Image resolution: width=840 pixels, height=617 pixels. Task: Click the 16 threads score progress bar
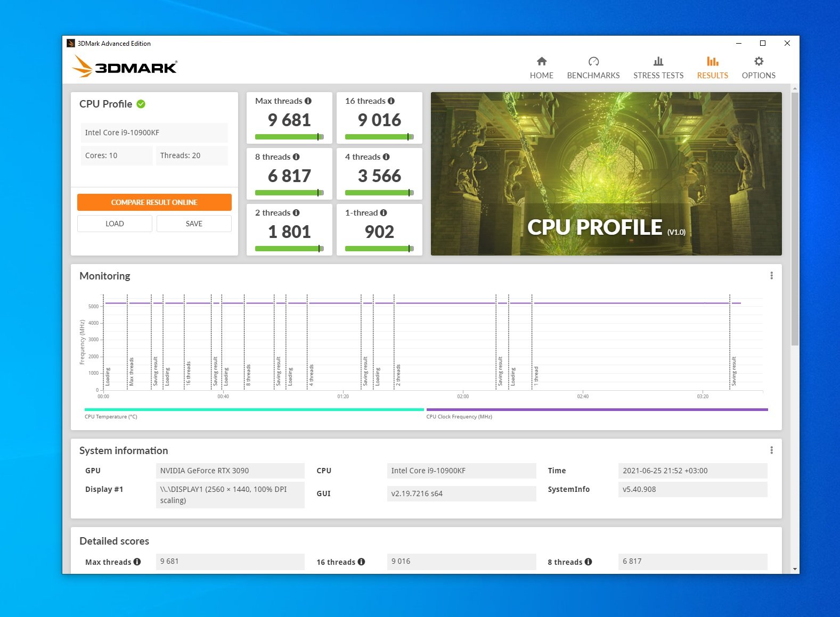click(x=379, y=137)
